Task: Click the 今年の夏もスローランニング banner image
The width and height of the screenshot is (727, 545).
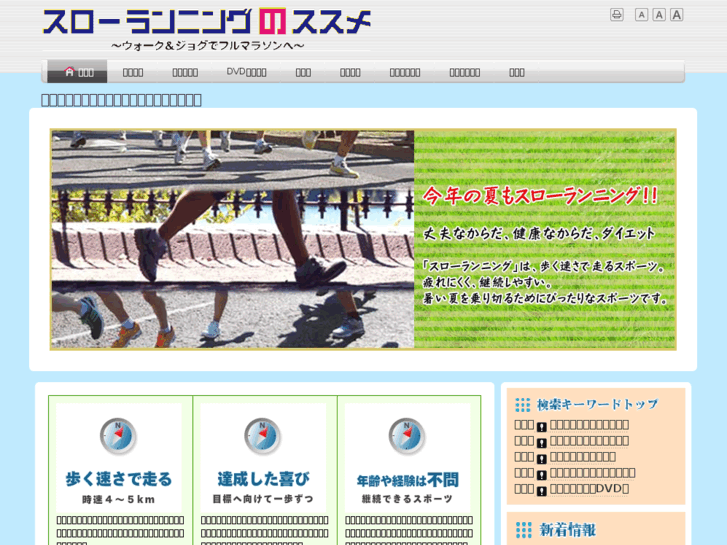Action: (363, 239)
